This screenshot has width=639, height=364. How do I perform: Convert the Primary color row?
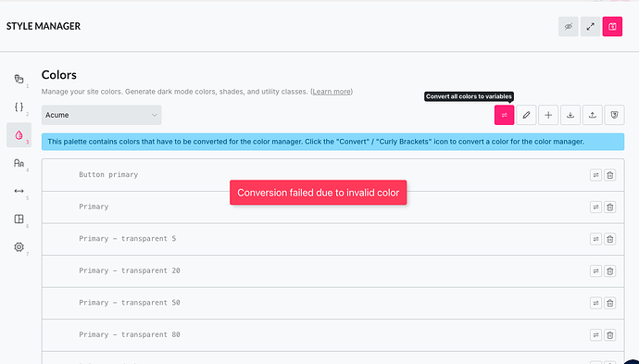(x=595, y=207)
